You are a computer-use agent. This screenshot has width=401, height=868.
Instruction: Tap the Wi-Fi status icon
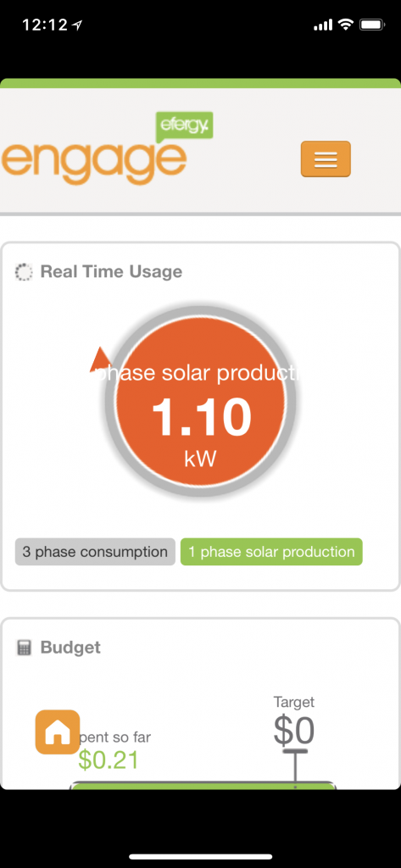[x=346, y=25]
